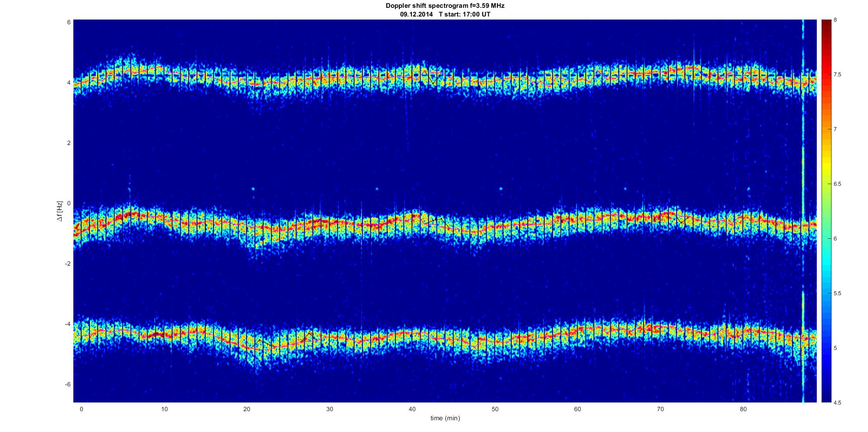The height and width of the screenshot is (432, 868).
Task: Click the y-axis tick label "6"
Action: [69, 22]
